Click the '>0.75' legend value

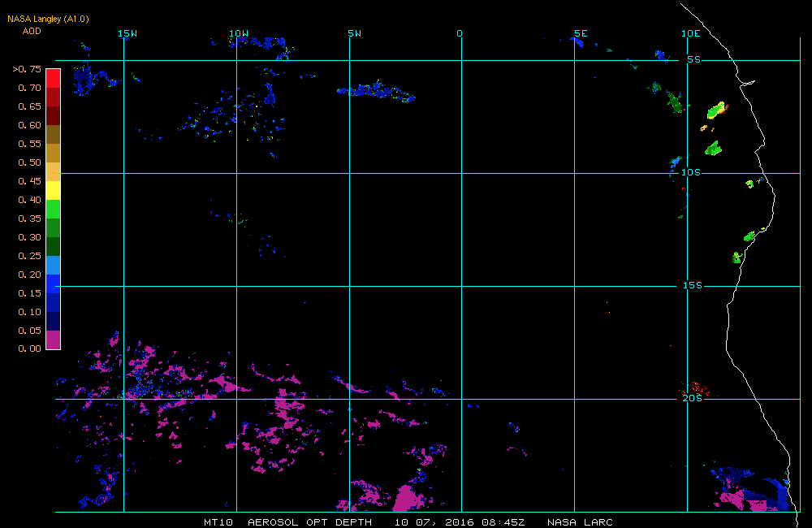(x=27, y=69)
